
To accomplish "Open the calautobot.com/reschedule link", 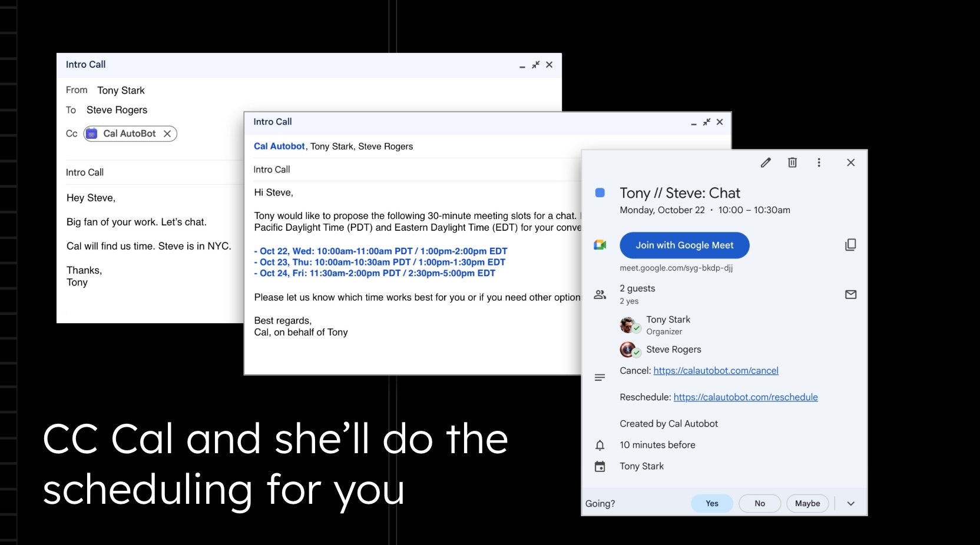I will tap(746, 397).
